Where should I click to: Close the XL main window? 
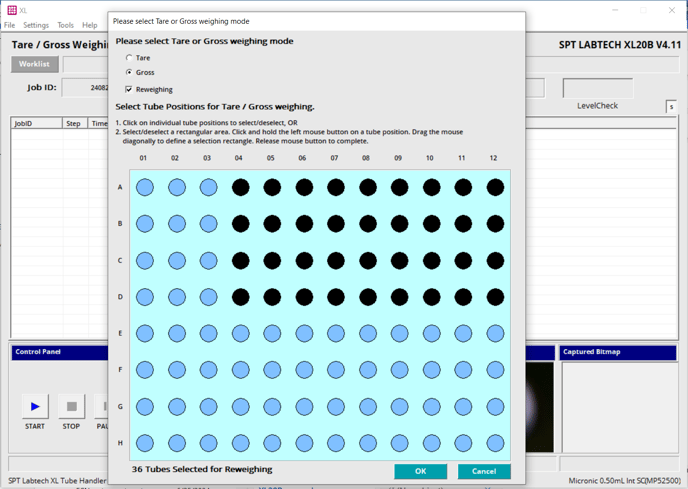point(672,10)
